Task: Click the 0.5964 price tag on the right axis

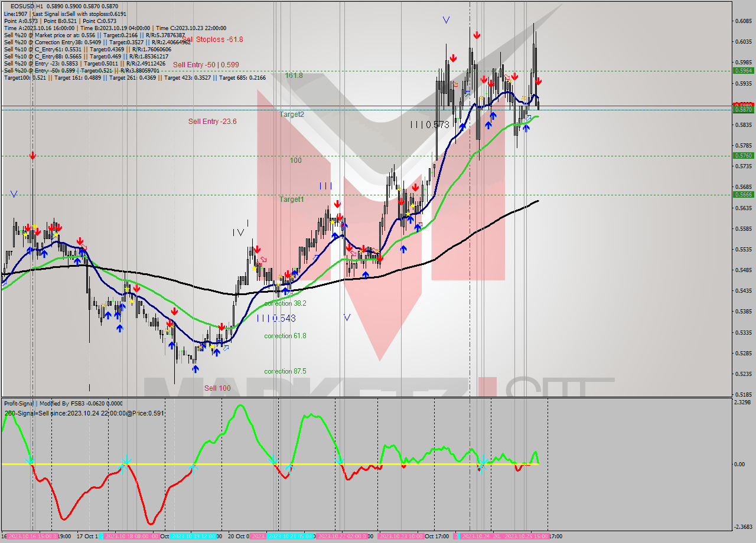Action: pos(743,70)
